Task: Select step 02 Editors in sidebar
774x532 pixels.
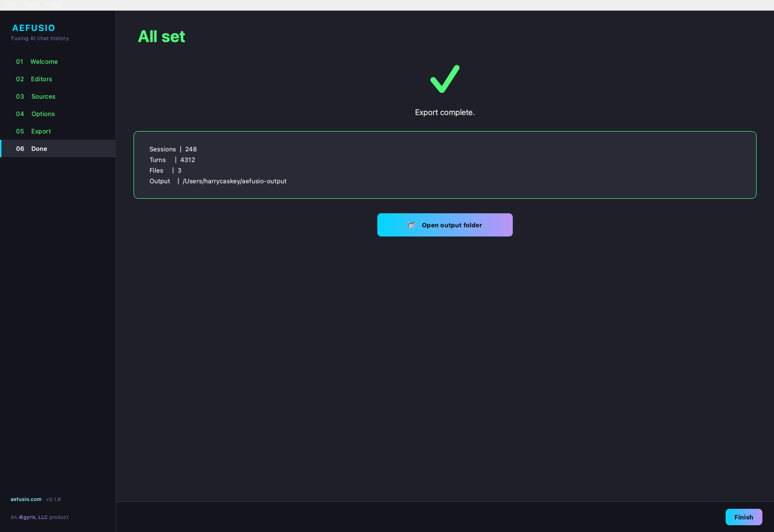Action: tap(42, 79)
